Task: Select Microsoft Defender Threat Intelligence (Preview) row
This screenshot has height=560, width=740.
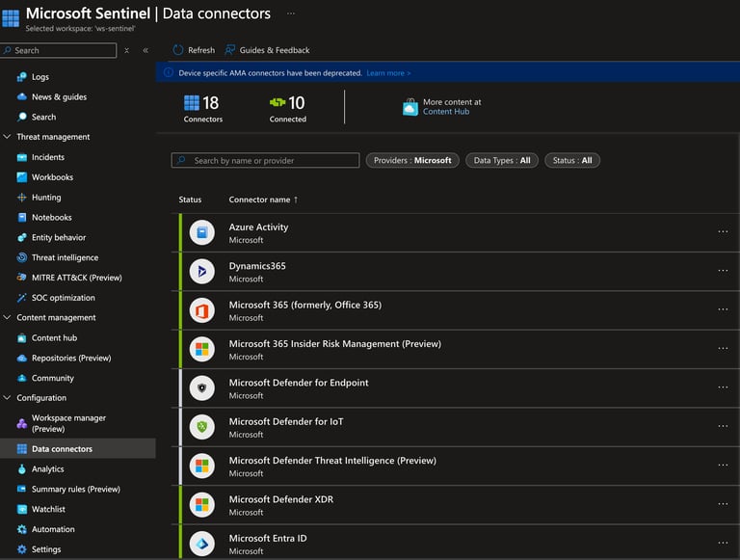Action: 456,467
